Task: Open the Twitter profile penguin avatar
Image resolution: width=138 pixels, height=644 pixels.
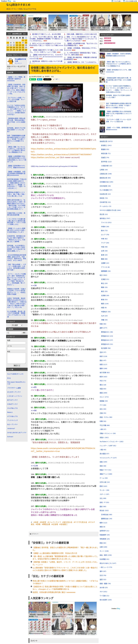Action: [10, 61]
